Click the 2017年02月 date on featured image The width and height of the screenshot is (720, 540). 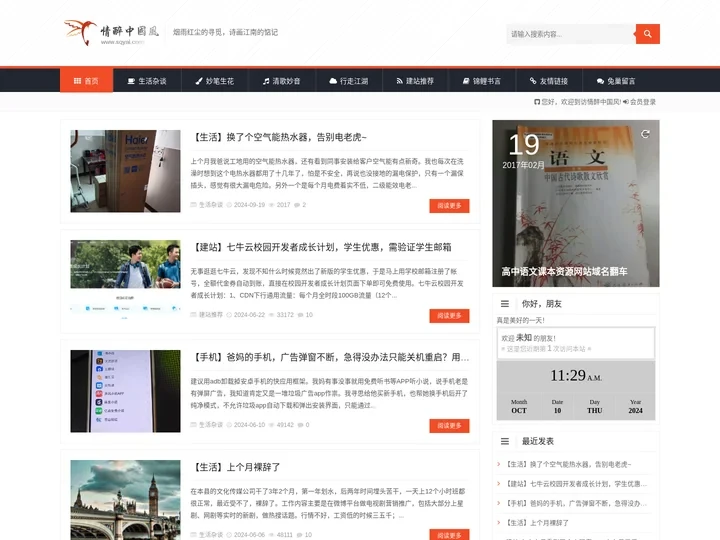pyautogui.click(x=523, y=165)
